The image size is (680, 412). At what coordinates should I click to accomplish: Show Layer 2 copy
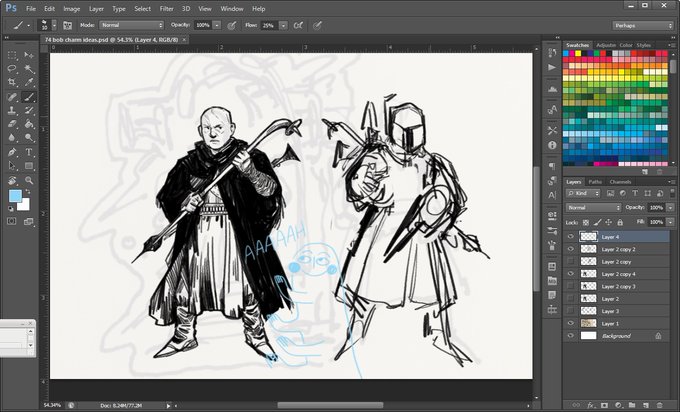pyautogui.click(x=571, y=262)
